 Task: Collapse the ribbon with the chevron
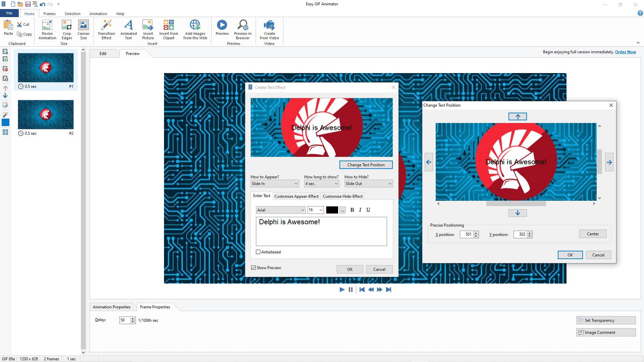point(638,43)
